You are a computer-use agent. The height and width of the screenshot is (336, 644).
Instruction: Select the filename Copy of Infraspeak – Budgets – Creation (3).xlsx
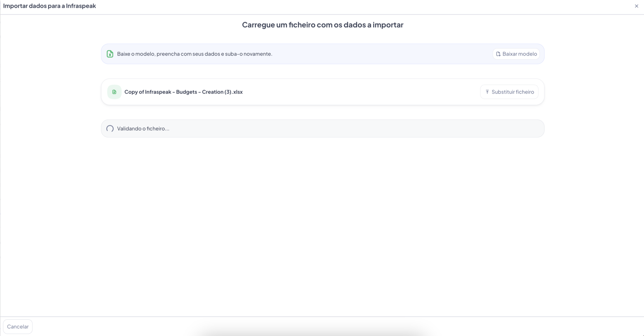183,92
